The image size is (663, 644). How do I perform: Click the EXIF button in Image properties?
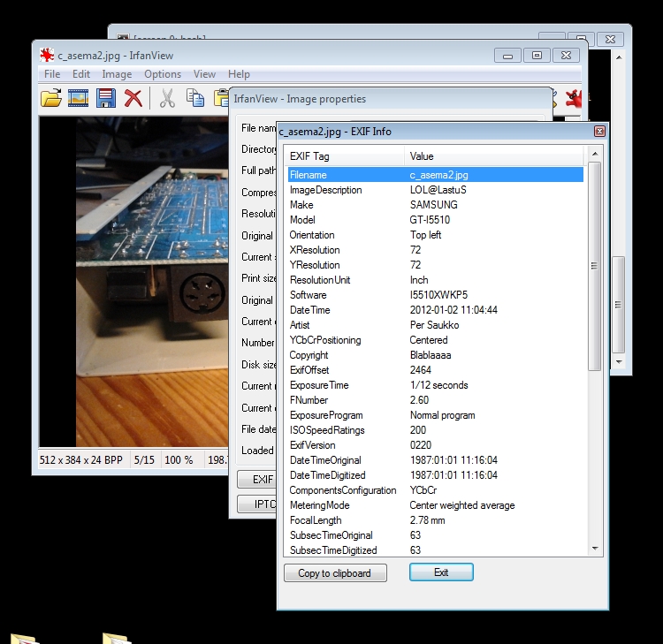point(256,480)
